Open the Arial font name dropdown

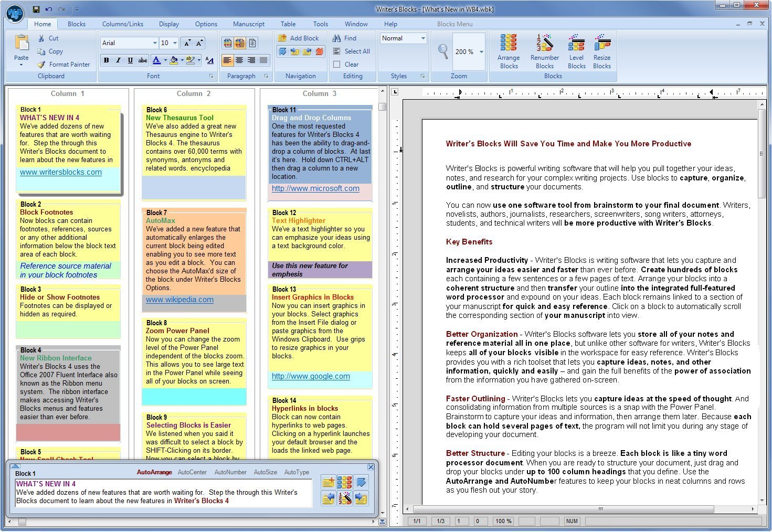155,43
